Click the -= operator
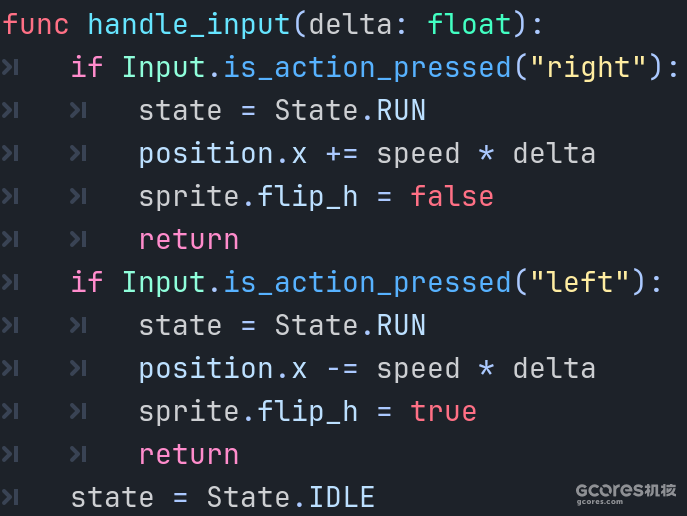 pos(341,369)
